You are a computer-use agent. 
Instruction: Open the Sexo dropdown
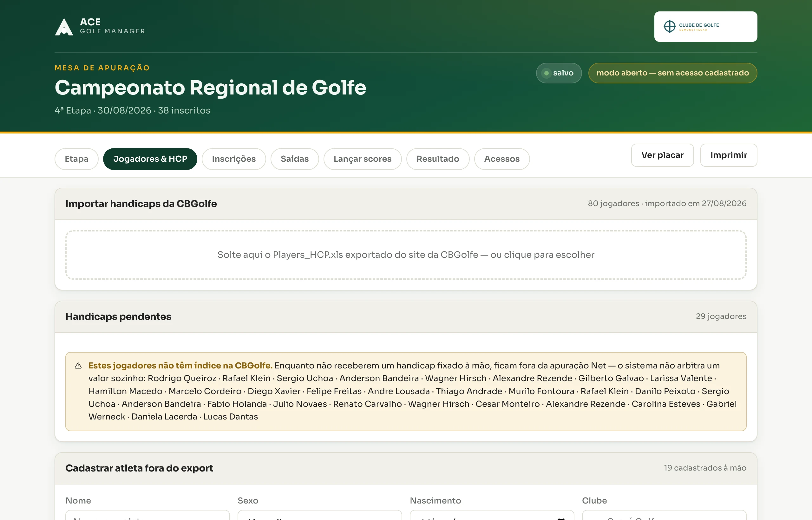tap(319, 515)
